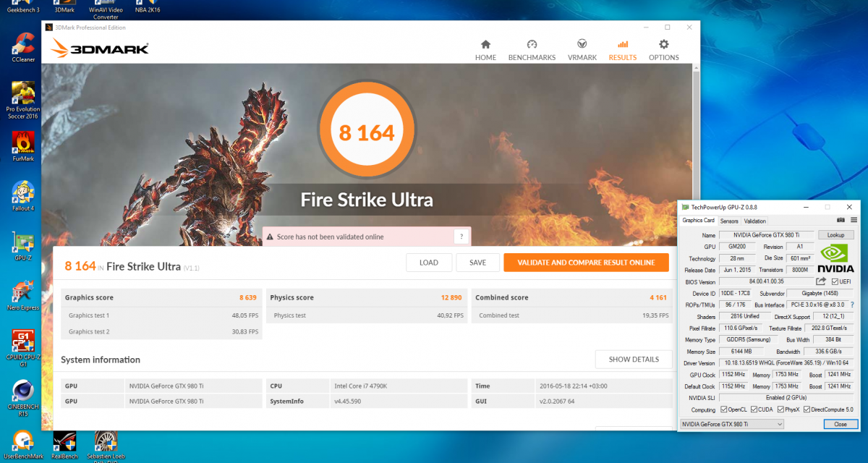Open CCleaner desktop shortcut

coord(24,48)
